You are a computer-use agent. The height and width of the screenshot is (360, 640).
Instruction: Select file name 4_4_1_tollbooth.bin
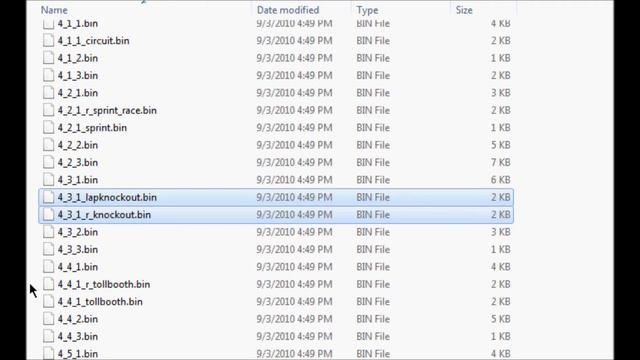point(100,302)
